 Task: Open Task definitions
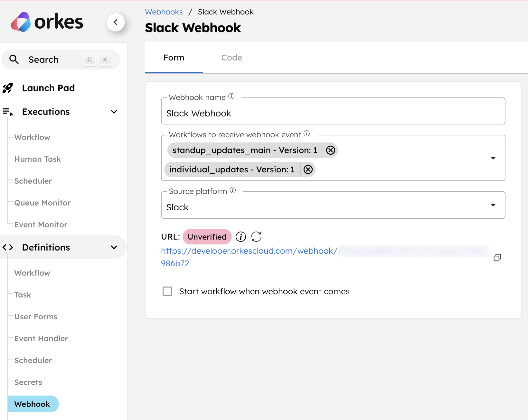click(23, 295)
